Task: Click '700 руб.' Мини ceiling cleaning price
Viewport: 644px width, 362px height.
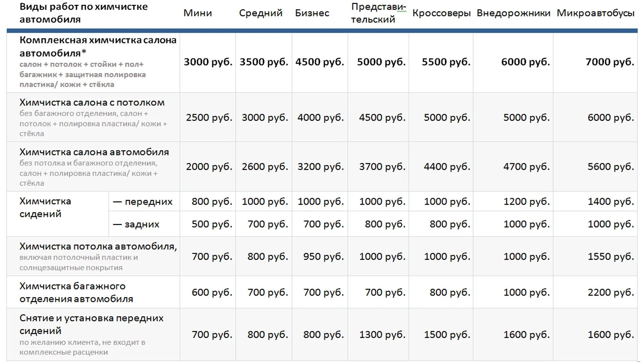Action: [212, 256]
